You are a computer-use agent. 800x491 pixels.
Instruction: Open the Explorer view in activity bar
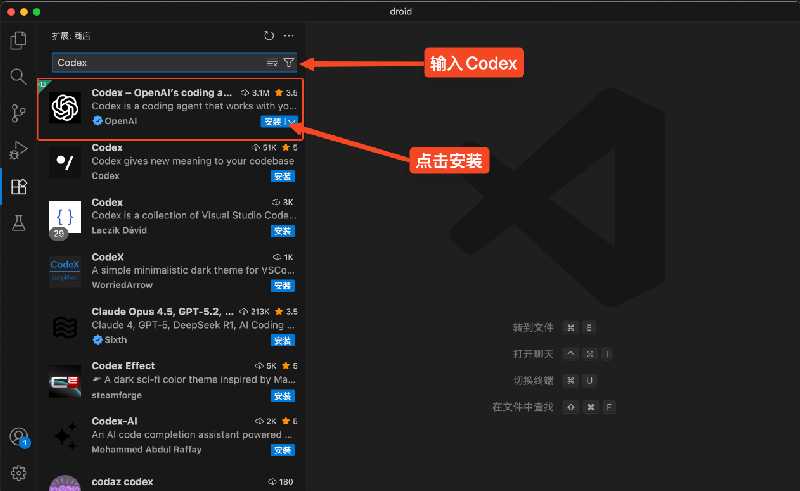click(x=18, y=41)
